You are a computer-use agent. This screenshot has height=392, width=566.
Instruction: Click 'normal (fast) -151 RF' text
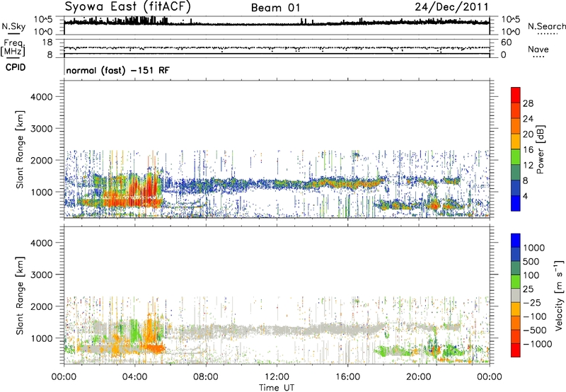click(117, 70)
